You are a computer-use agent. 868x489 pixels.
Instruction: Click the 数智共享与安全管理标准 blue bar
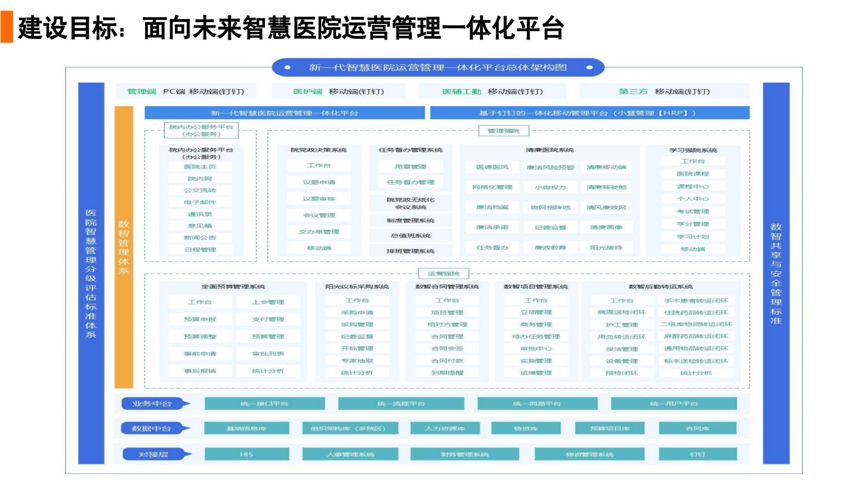(x=776, y=273)
